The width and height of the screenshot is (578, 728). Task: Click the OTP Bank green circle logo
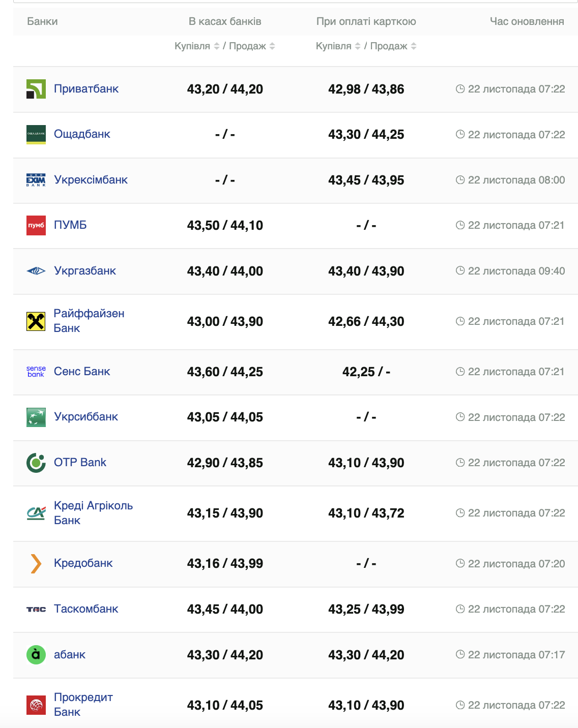click(36, 463)
